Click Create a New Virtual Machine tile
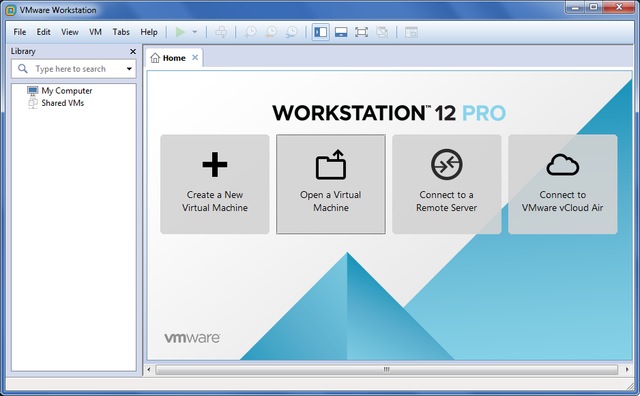Viewport: 640px width, 396px height. click(x=215, y=184)
